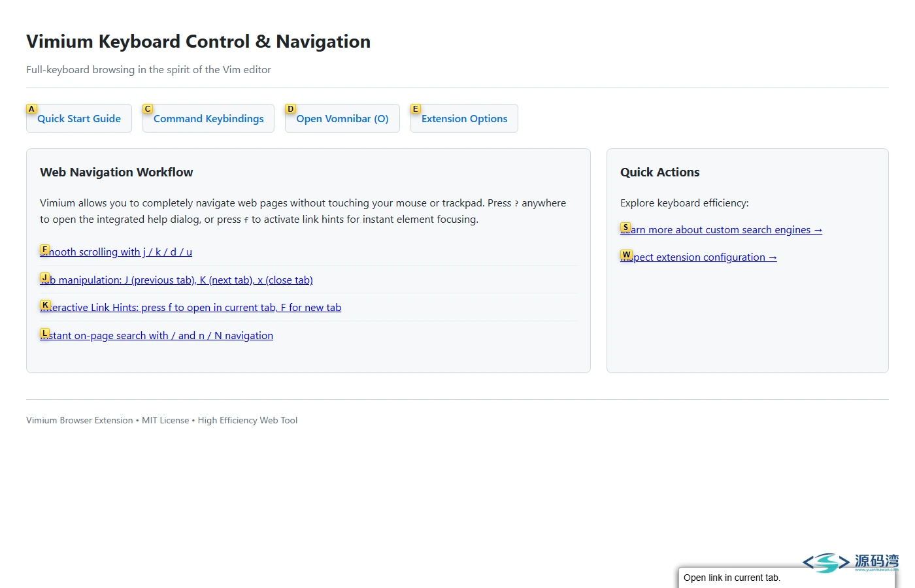Click the Open Vomnibar (O) button
The width and height of the screenshot is (915, 588).
coord(342,118)
